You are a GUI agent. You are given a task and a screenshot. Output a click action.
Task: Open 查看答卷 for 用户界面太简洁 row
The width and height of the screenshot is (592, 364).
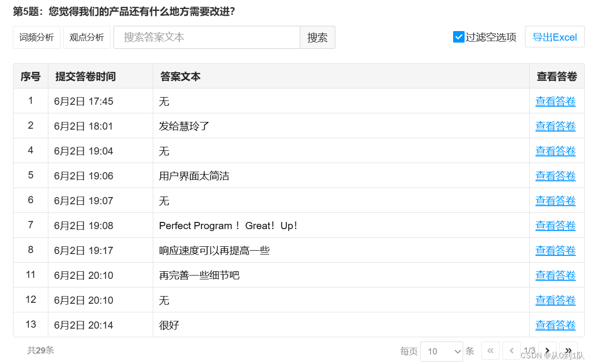[556, 176]
